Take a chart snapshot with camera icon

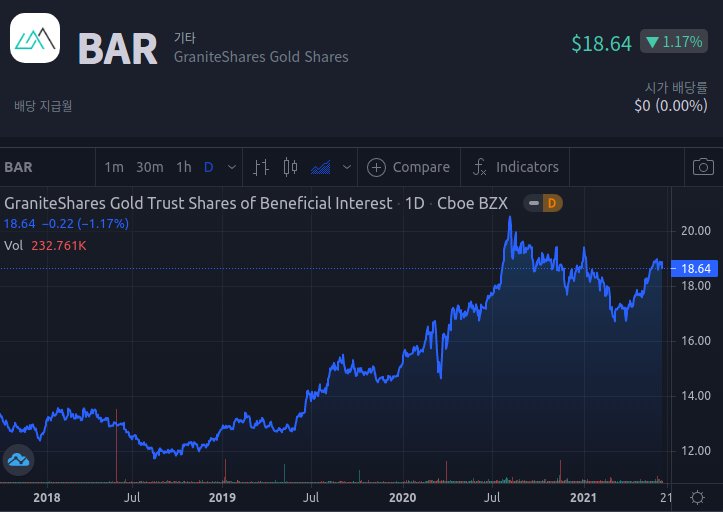pyautogui.click(x=703, y=167)
